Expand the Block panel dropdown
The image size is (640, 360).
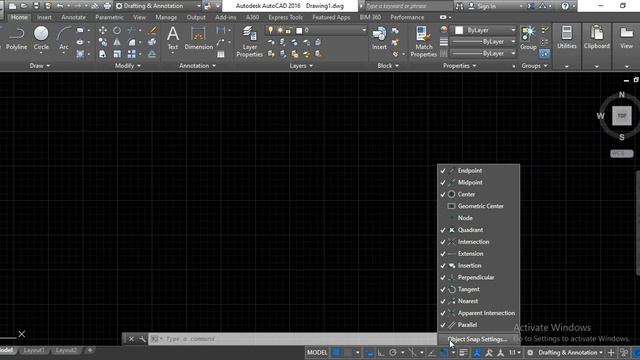click(388, 66)
